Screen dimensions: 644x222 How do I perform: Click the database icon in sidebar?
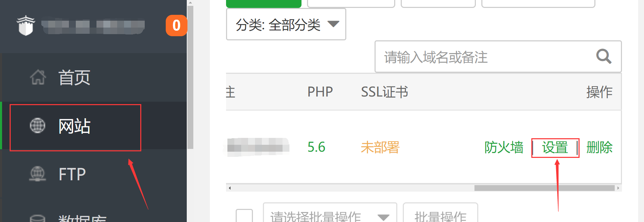coord(38,219)
